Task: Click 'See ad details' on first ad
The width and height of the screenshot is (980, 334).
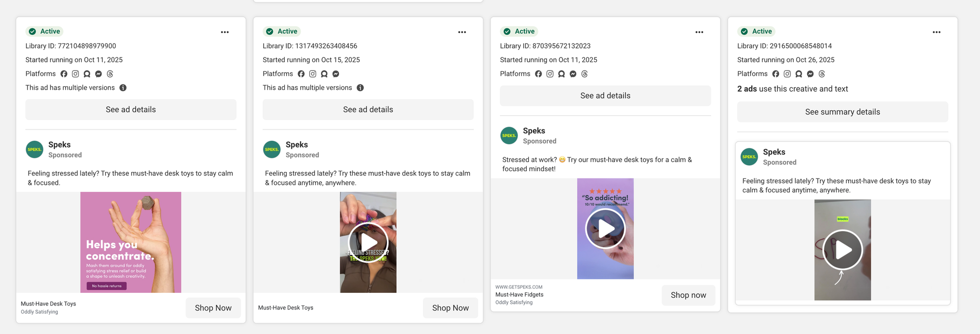Action: point(131,110)
